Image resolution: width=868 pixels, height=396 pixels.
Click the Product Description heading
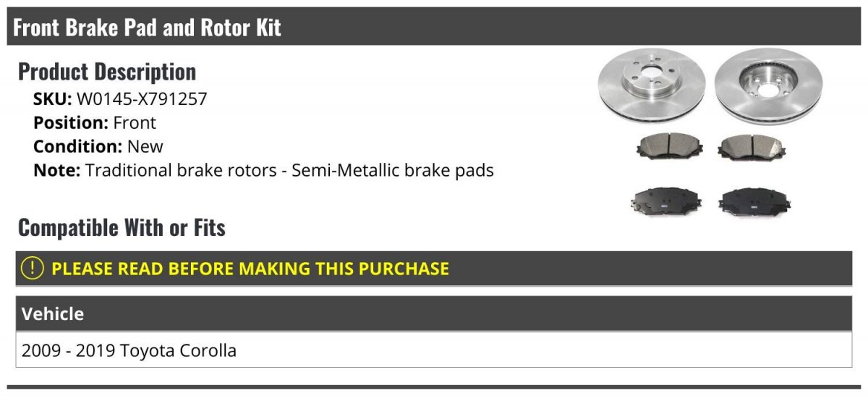pos(107,72)
